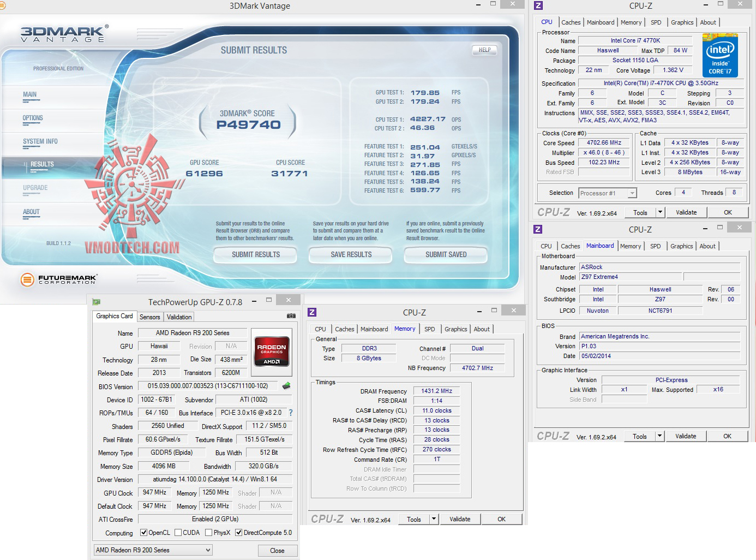Image resolution: width=756 pixels, height=560 pixels.
Task: Open the About section in 3DMark Vantage
Action: (x=31, y=212)
